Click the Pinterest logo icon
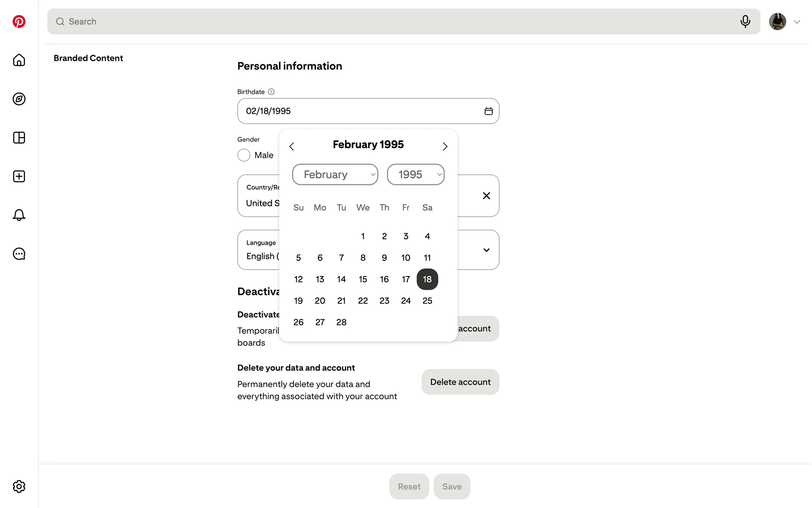Viewport: 812px width, 508px height. [19, 22]
